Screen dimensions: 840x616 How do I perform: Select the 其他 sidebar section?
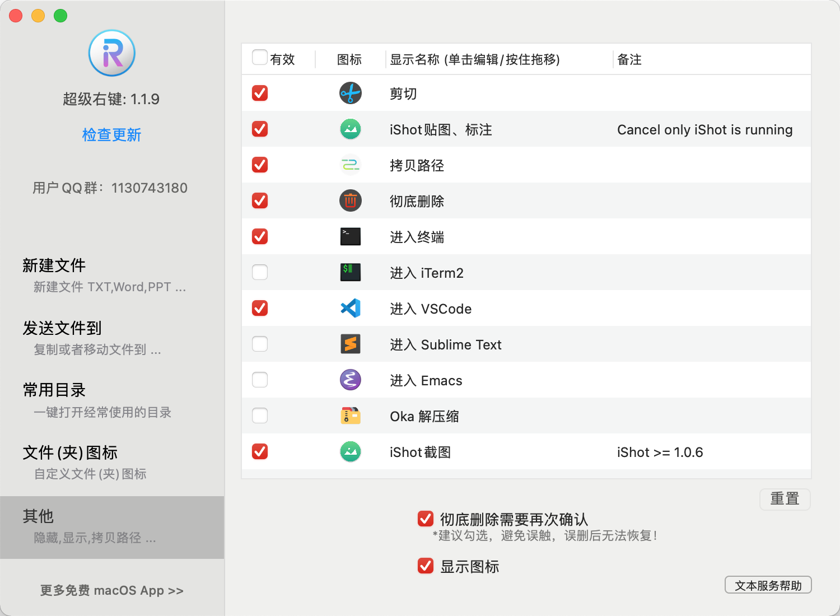(x=112, y=527)
